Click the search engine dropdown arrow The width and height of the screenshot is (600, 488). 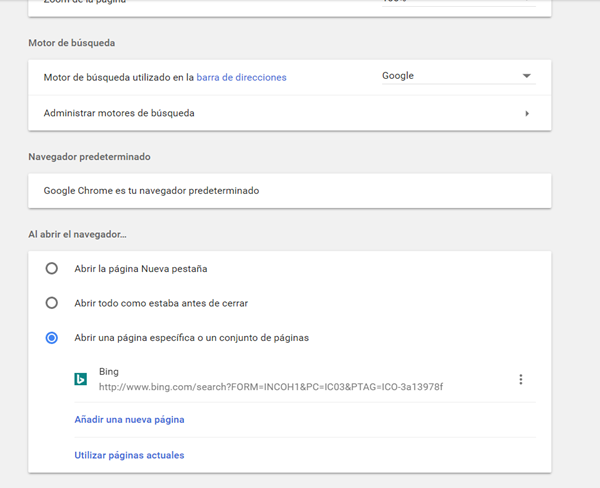coord(526,76)
